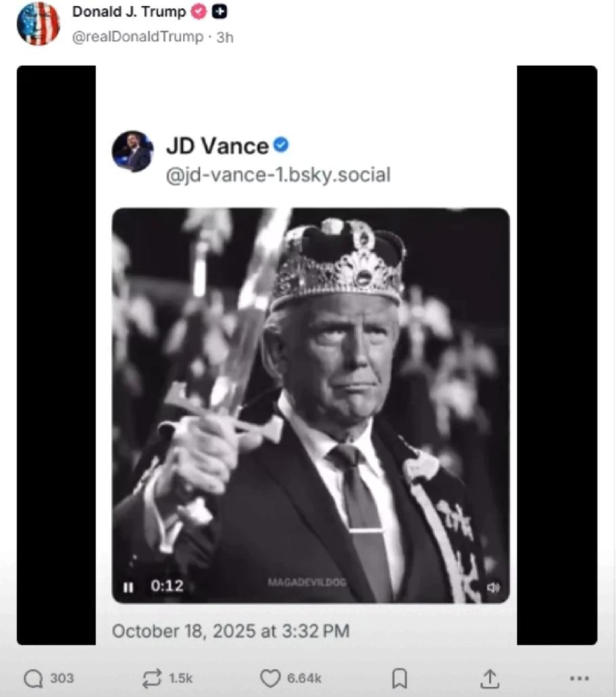Share the post via the upload arrow icon
Screen dimensions: 616x697
[x=490, y=678]
